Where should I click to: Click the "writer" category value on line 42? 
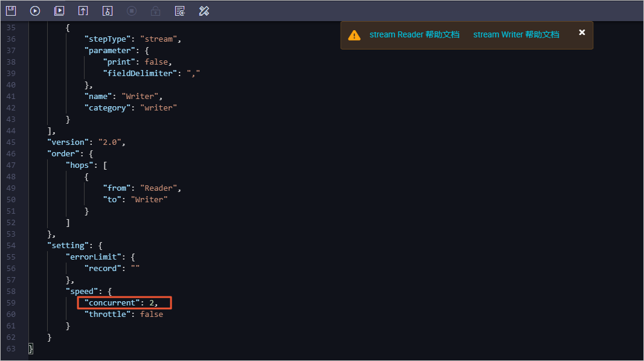click(158, 107)
